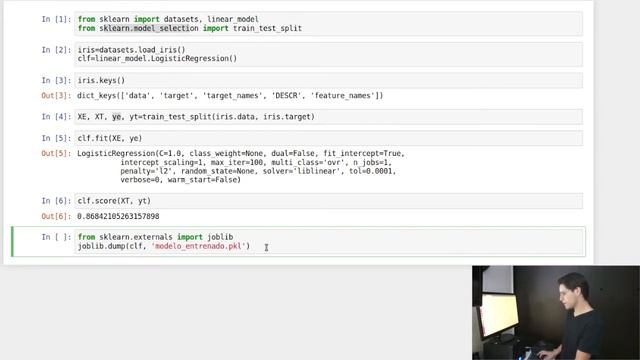Click the In [5]: prompt label

coord(56,138)
